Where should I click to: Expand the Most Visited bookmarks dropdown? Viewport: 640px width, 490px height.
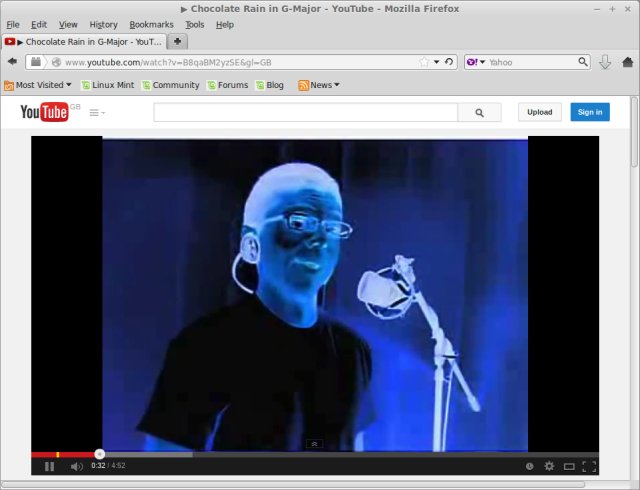coord(38,85)
